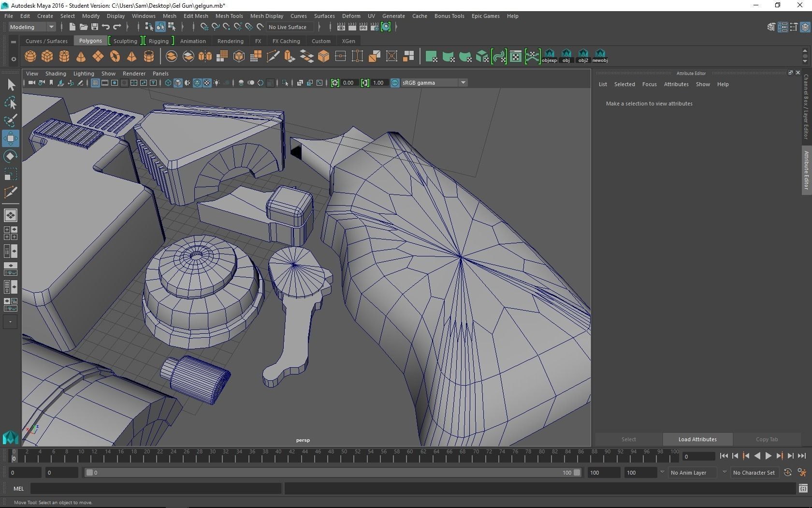Toggle wireframe display in panel toolbar

point(168,83)
